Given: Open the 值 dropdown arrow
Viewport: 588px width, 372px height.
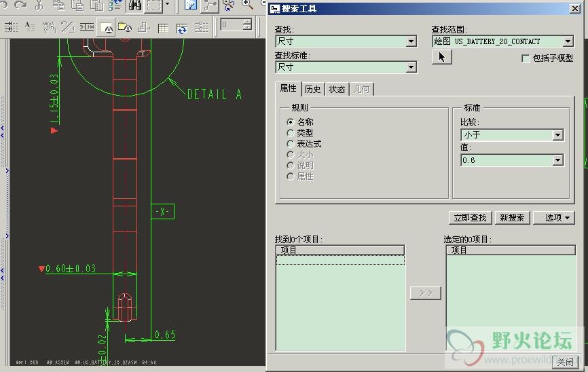Looking at the screenshot, I should click(x=557, y=160).
